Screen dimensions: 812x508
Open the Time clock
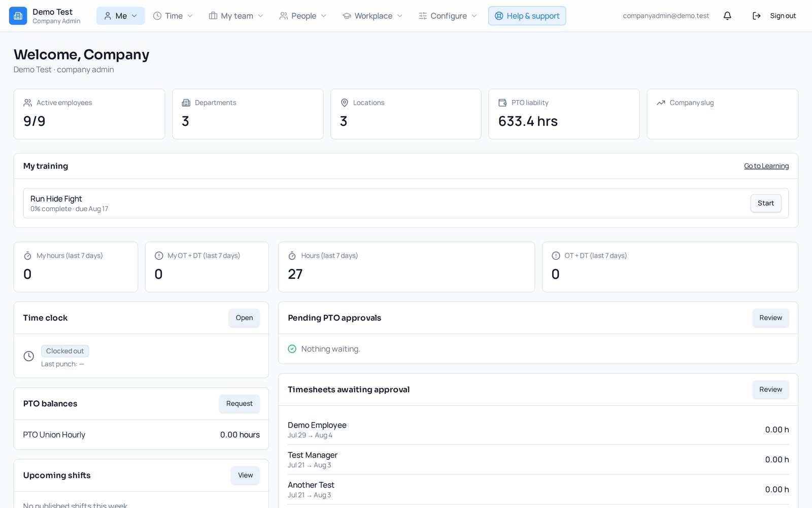[244, 318]
